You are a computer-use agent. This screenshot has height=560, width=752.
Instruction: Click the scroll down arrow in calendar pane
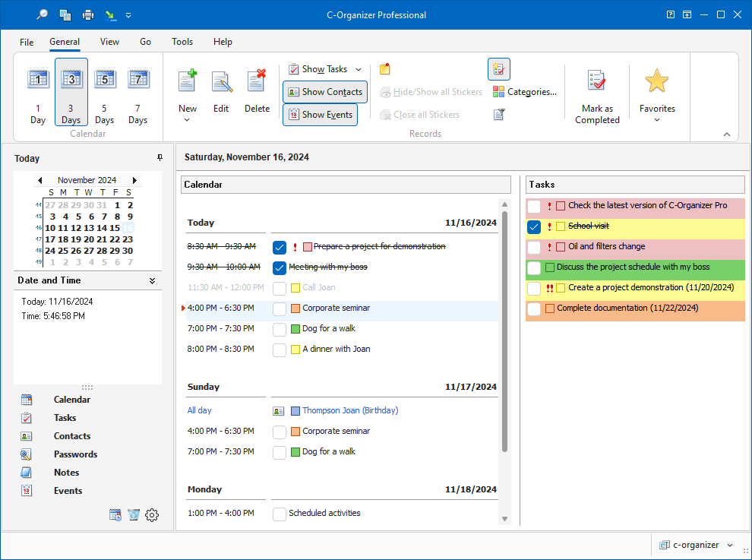click(504, 519)
